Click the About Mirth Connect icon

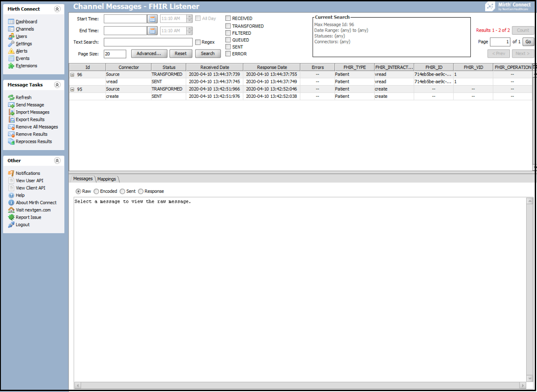point(11,203)
